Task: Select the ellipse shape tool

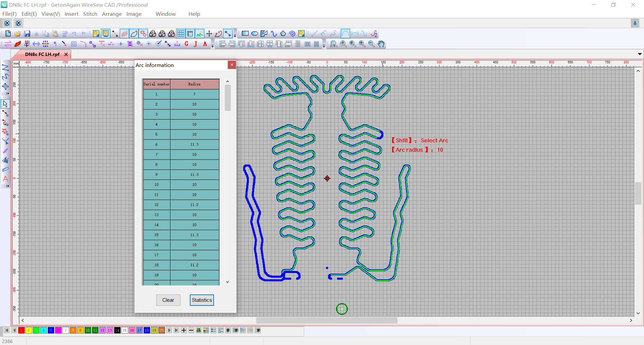Action: (x=255, y=34)
